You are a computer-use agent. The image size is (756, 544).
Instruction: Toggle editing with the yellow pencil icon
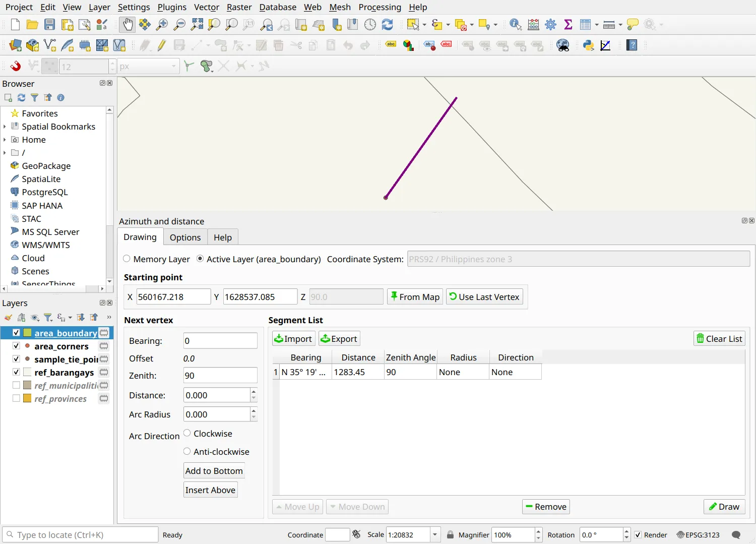click(162, 45)
